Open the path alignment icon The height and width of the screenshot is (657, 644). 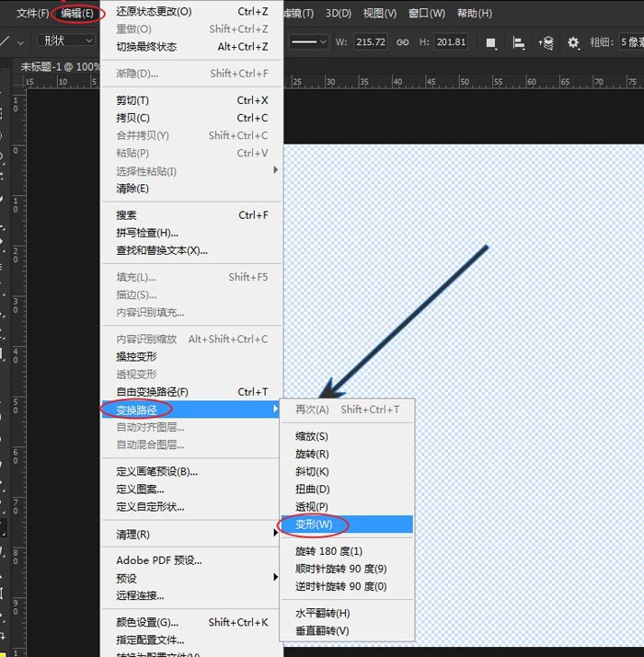[519, 42]
